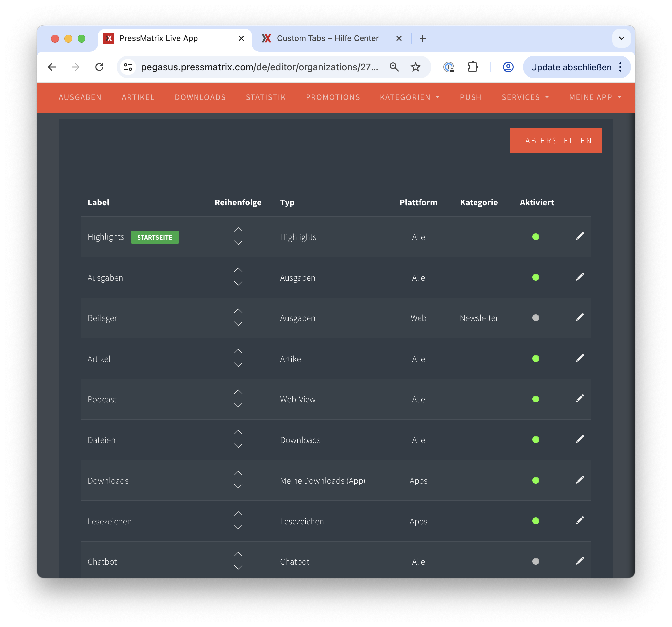Move Chatbot row up
Screen dimensions: 672x627
click(238, 554)
